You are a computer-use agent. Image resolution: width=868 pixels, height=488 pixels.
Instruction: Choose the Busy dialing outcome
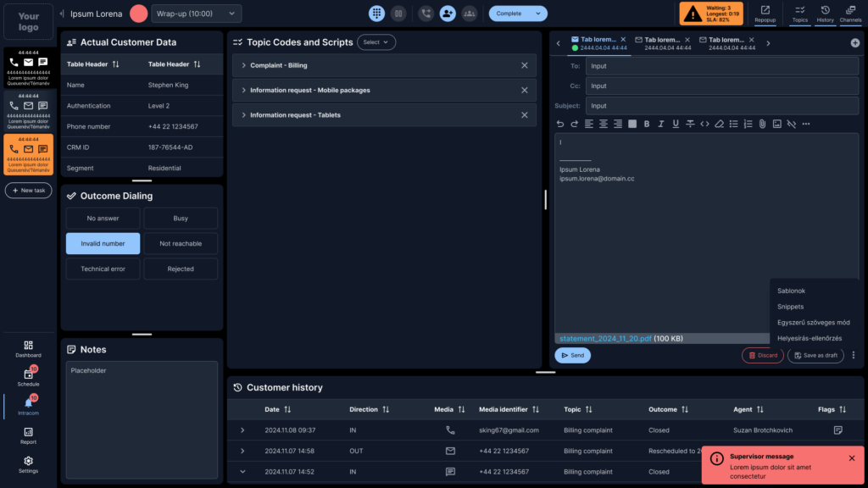181,218
